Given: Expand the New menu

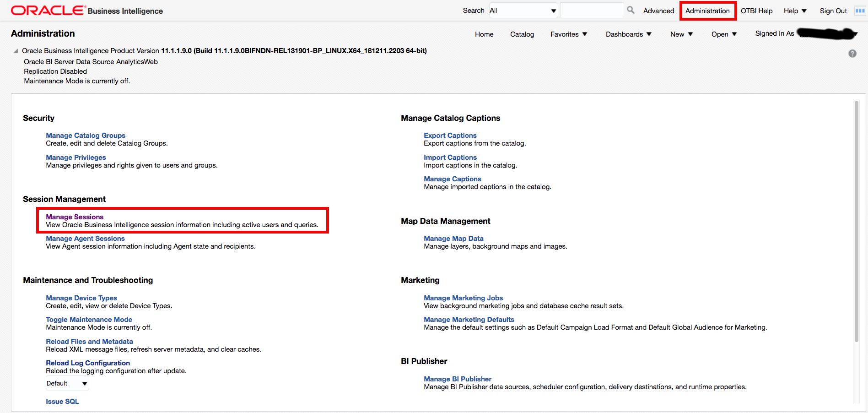Looking at the screenshot, I should pos(681,34).
